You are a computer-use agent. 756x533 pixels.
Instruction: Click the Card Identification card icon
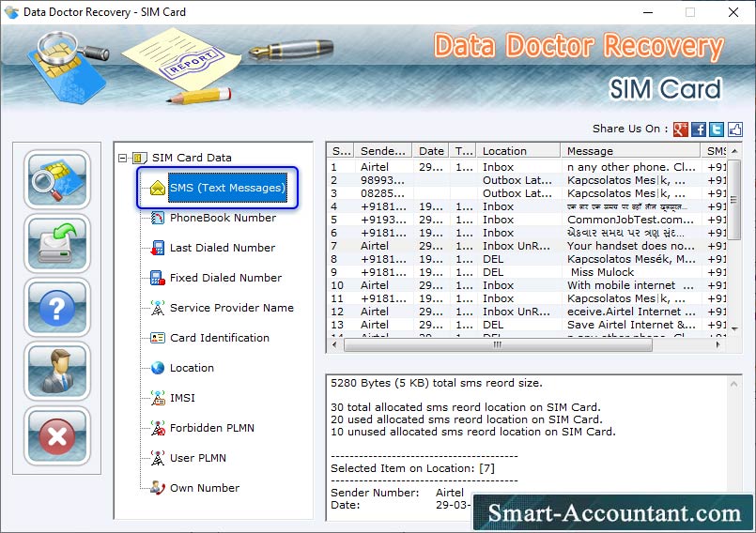157,338
